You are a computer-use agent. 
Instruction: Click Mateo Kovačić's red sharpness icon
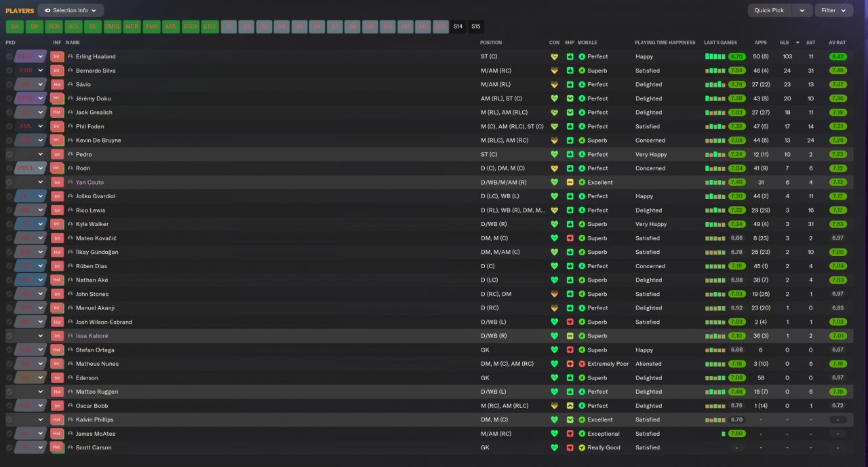click(570, 238)
